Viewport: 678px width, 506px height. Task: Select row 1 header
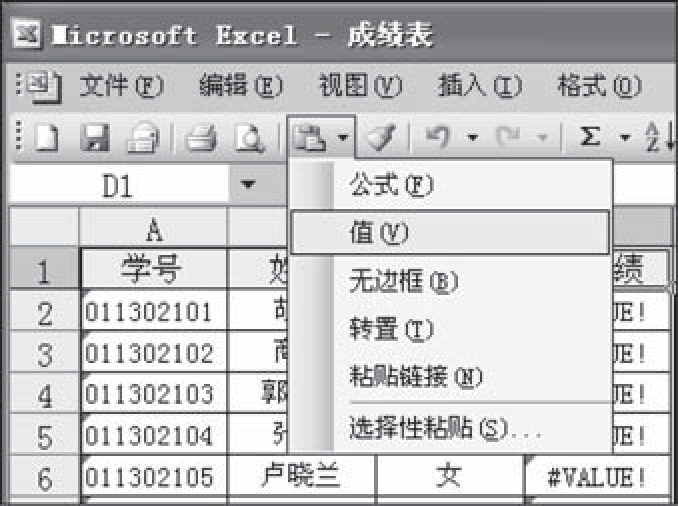(x=44, y=268)
